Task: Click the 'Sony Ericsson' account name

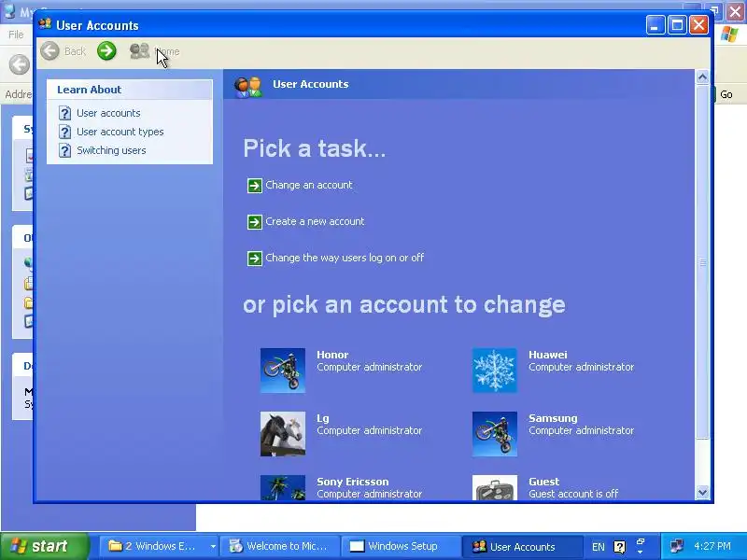Action: pyautogui.click(x=353, y=482)
